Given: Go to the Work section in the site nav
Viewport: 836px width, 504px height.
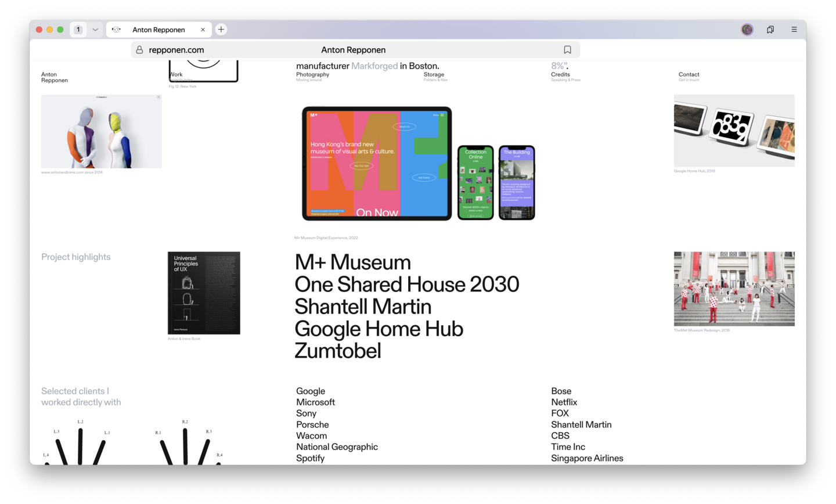Looking at the screenshot, I should pos(176,74).
